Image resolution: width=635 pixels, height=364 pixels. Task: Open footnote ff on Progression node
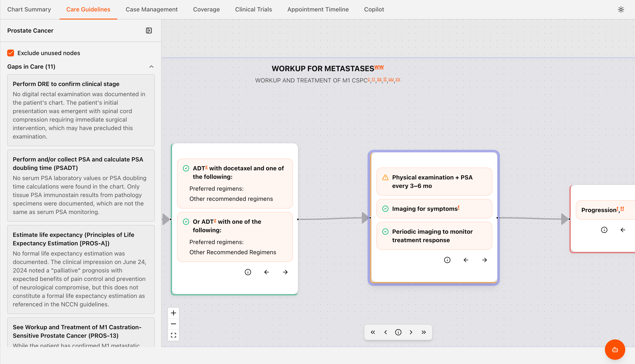622,208
